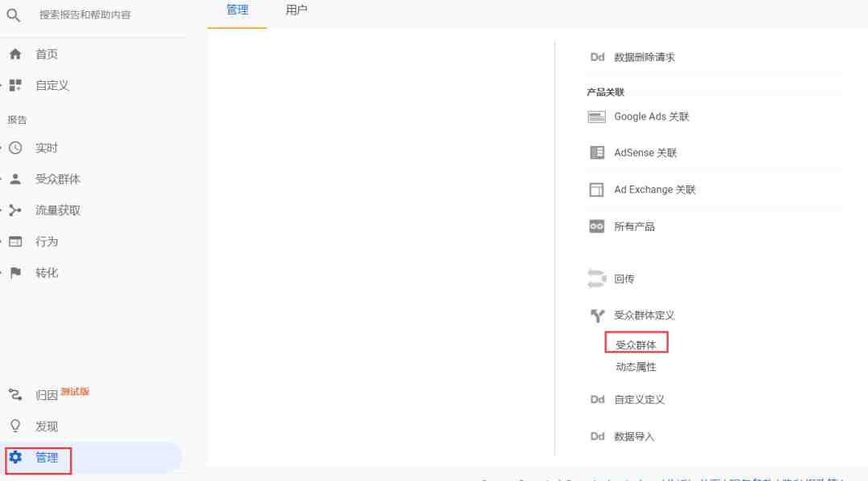Switch to the 用户 tab
The height and width of the screenshot is (481, 868).
click(297, 10)
